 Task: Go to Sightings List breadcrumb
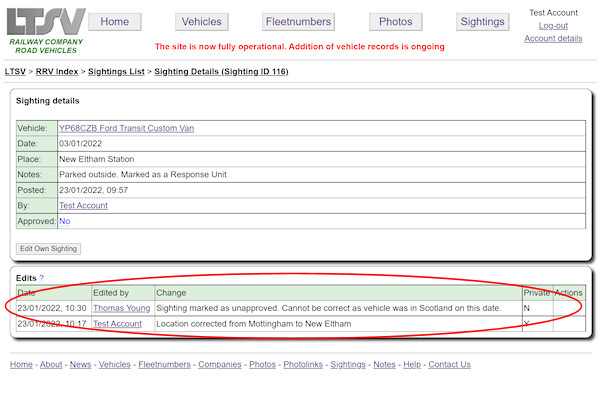[x=117, y=72]
